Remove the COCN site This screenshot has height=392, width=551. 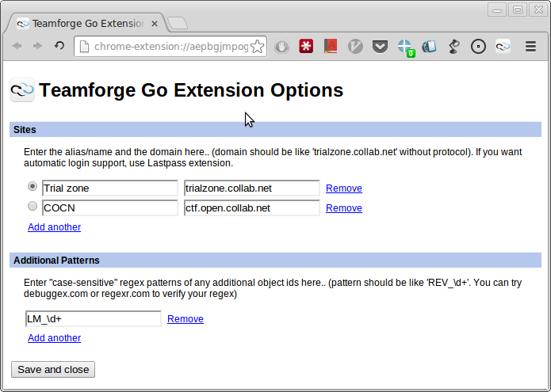point(343,208)
